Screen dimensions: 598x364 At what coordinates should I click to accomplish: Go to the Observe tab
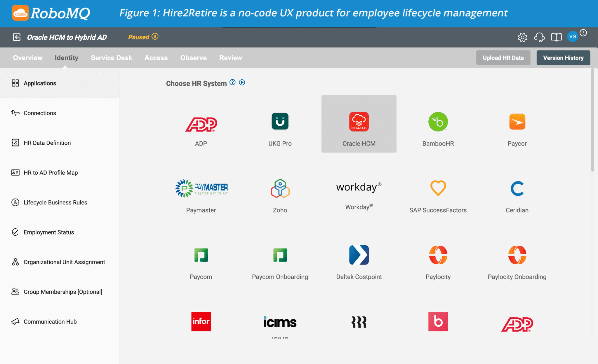[193, 57]
